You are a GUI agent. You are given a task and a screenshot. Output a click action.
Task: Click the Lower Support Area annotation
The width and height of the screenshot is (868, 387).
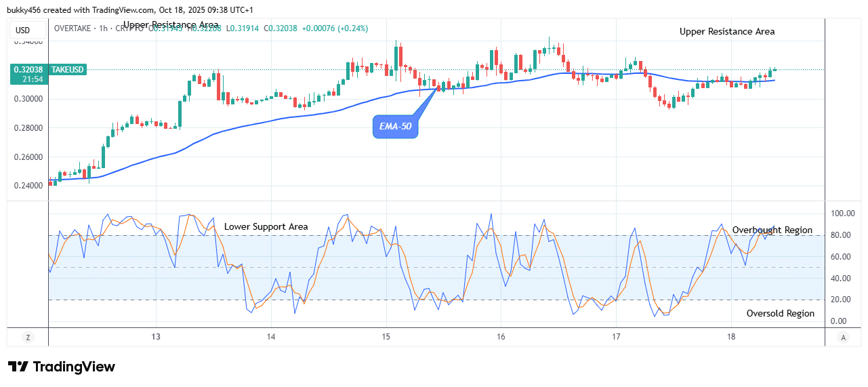click(266, 226)
